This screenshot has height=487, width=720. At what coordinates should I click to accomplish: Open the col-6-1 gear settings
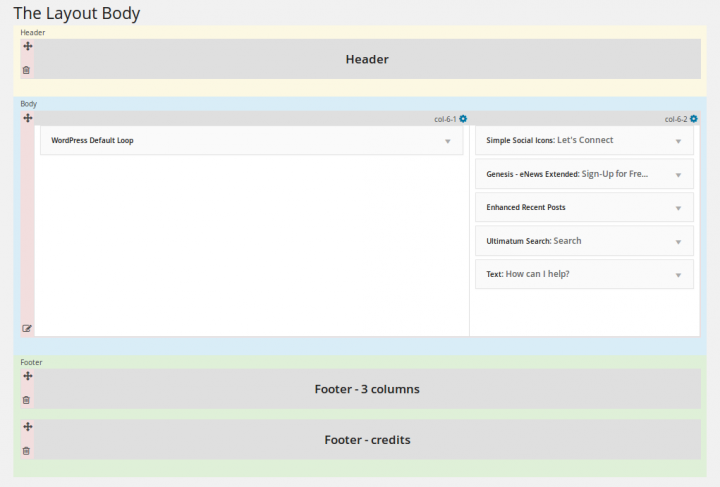point(463,119)
